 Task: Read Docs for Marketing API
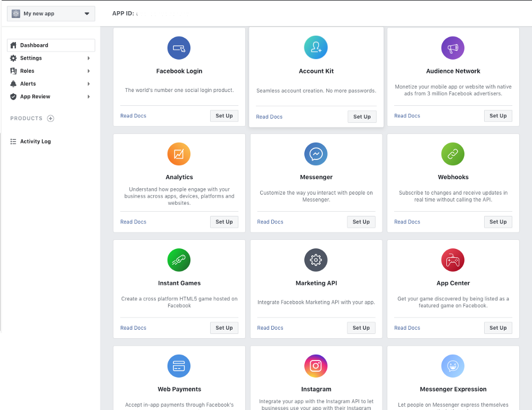tap(270, 328)
